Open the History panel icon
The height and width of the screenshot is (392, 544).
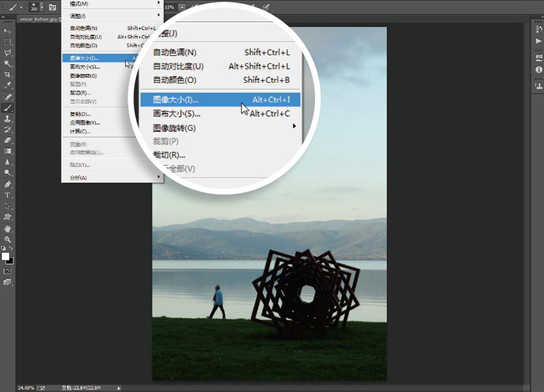pyautogui.click(x=539, y=31)
